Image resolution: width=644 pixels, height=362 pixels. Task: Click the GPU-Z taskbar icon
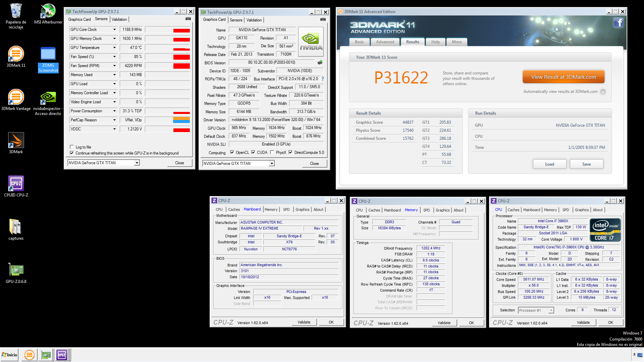pos(46,355)
